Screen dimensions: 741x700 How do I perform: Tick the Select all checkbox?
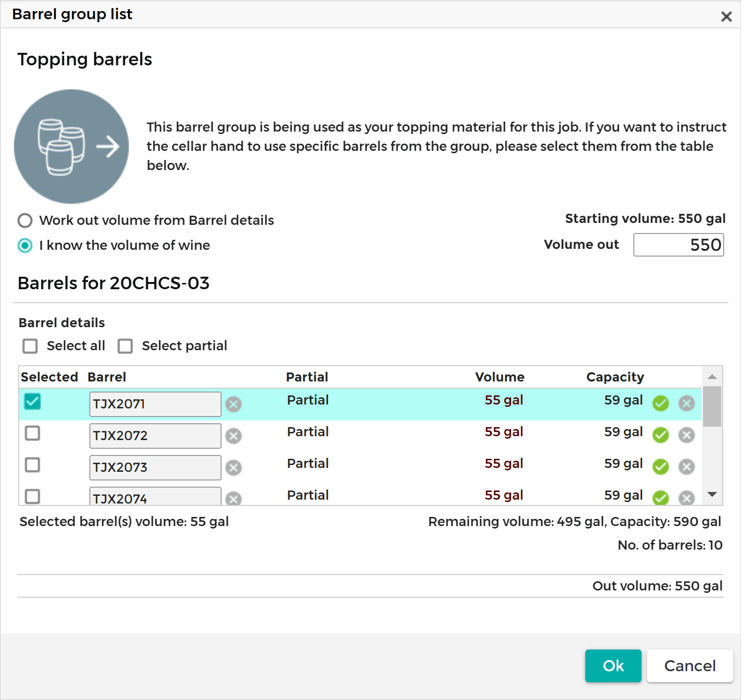pos(30,346)
